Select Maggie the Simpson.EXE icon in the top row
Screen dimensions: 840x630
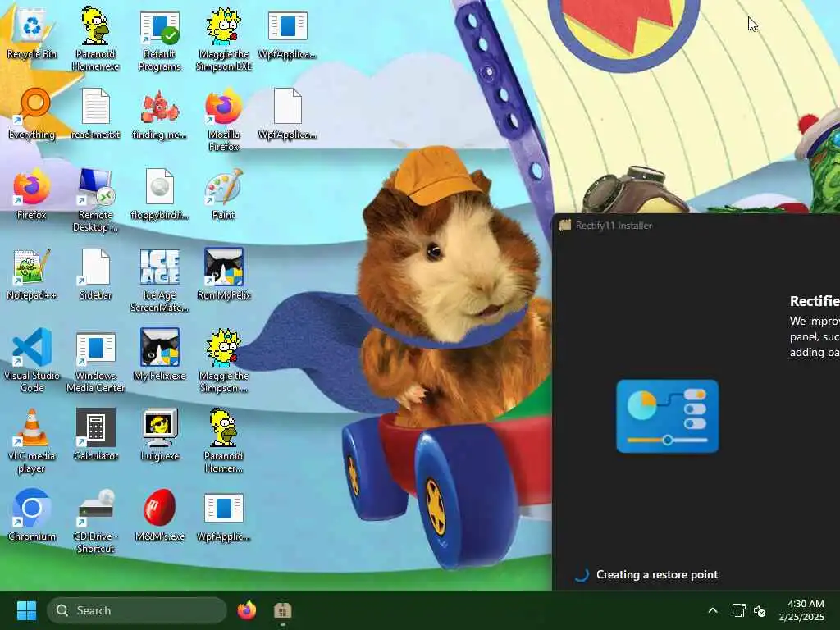(x=223, y=39)
